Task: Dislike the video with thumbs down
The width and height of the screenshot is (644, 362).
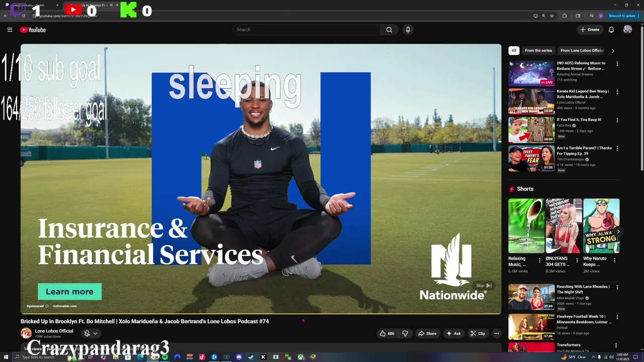Action: (x=406, y=333)
